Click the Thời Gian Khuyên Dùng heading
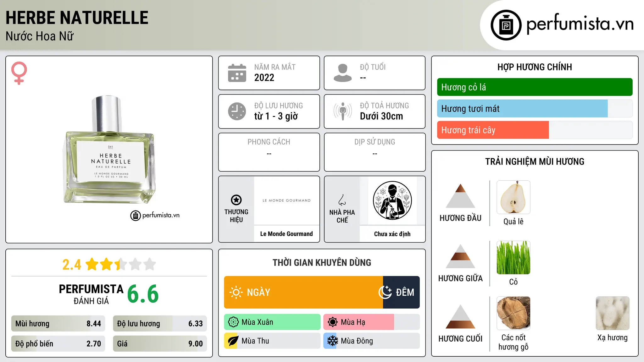 click(322, 263)
